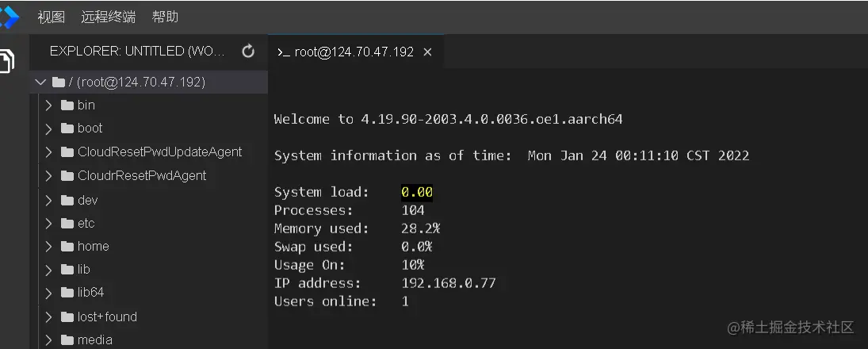Click the Welcome to 4.19.90 kernel line
The image size is (868, 349).
[449, 119]
